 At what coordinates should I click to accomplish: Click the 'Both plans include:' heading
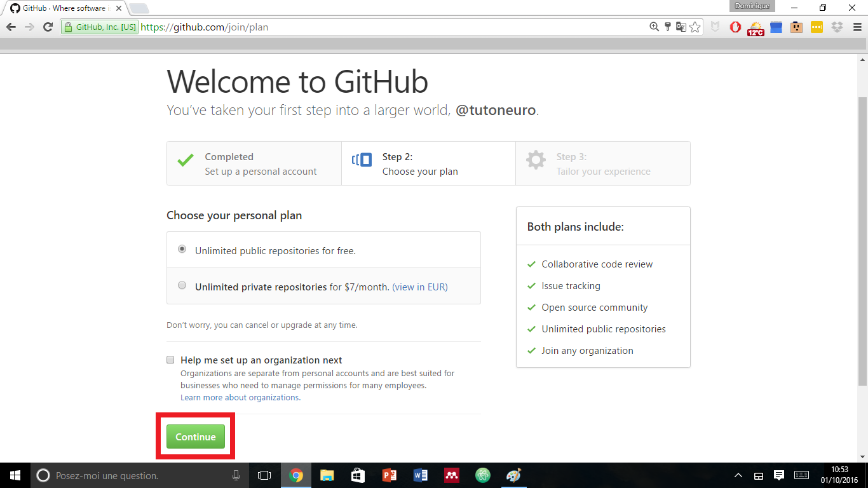click(575, 227)
